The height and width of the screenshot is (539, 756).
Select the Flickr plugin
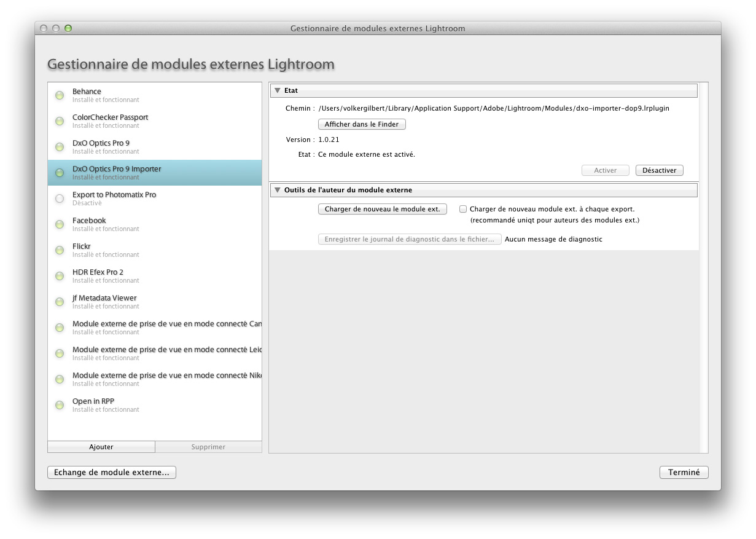(155, 250)
